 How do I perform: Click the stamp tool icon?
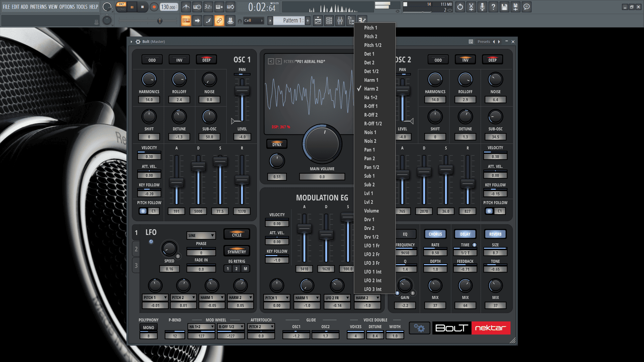click(x=230, y=21)
